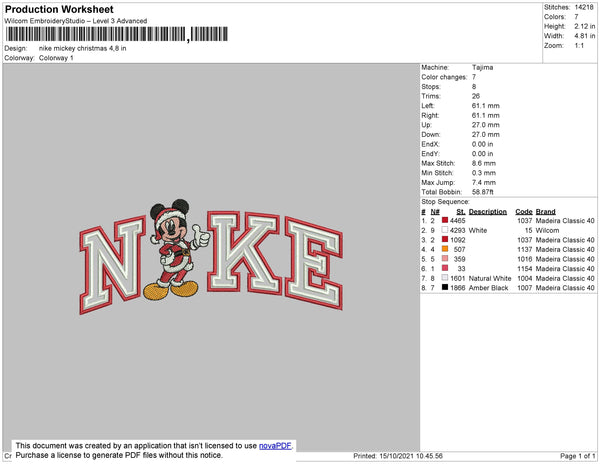Select the 'Down:' measurement label
The height and width of the screenshot is (464, 600).
point(431,134)
